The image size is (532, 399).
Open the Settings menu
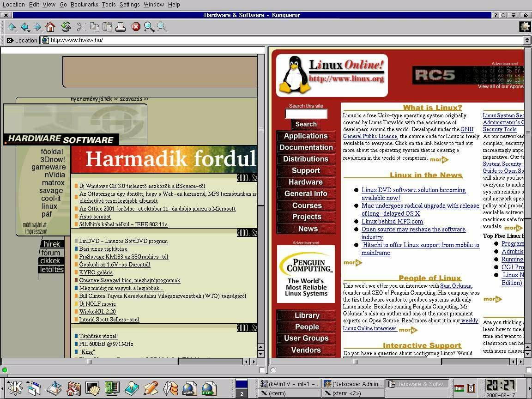pos(130,5)
